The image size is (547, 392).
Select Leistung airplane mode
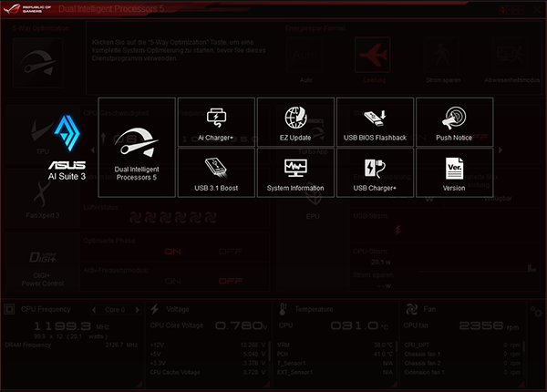[372, 55]
